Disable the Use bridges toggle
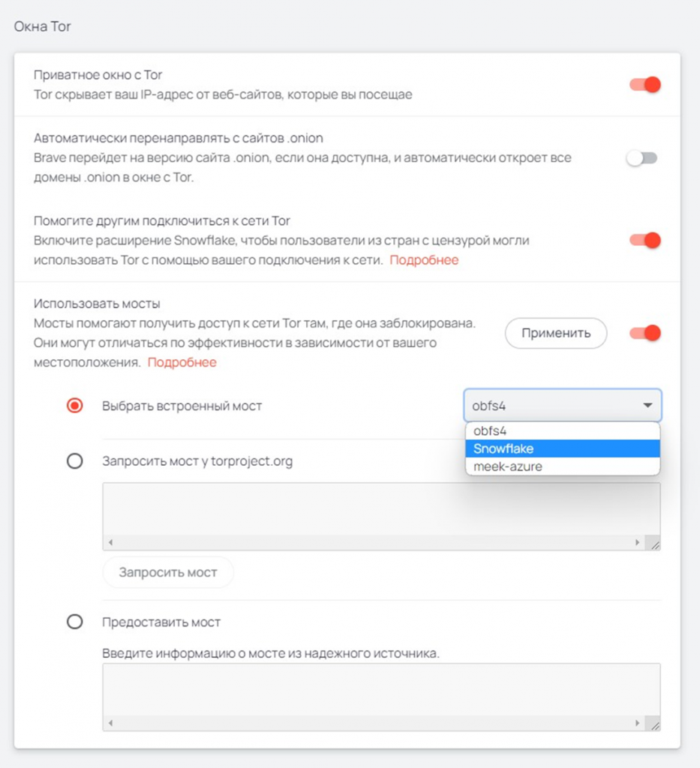 pyautogui.click(x=644, y=333)
